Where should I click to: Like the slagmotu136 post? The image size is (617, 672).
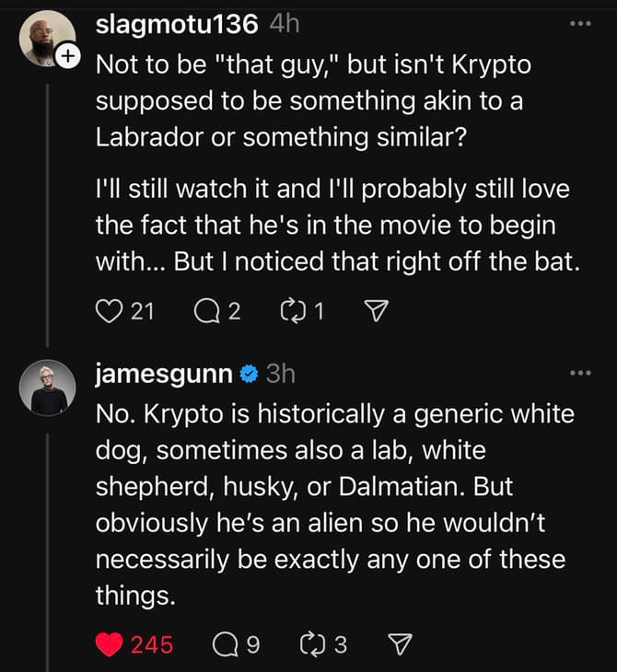109,311
